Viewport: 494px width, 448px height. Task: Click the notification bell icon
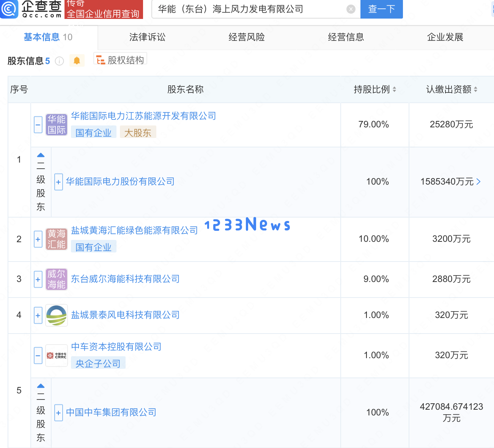coord(77,60)
